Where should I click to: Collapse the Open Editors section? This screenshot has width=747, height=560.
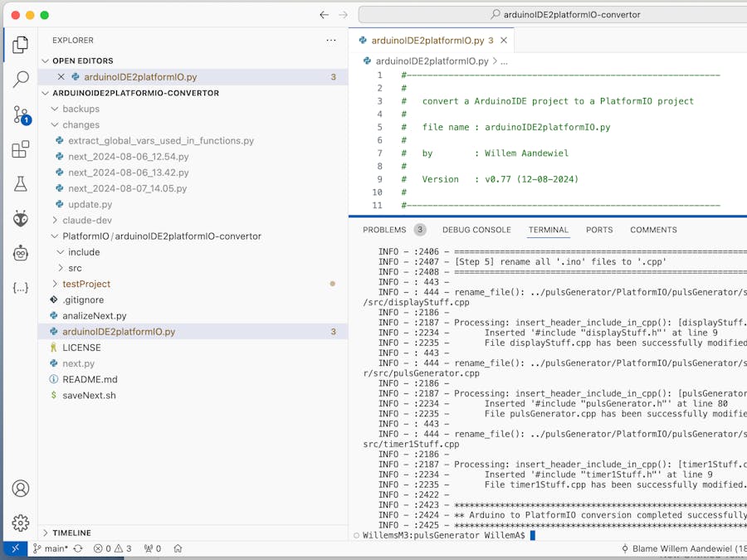tap(46, 61)
